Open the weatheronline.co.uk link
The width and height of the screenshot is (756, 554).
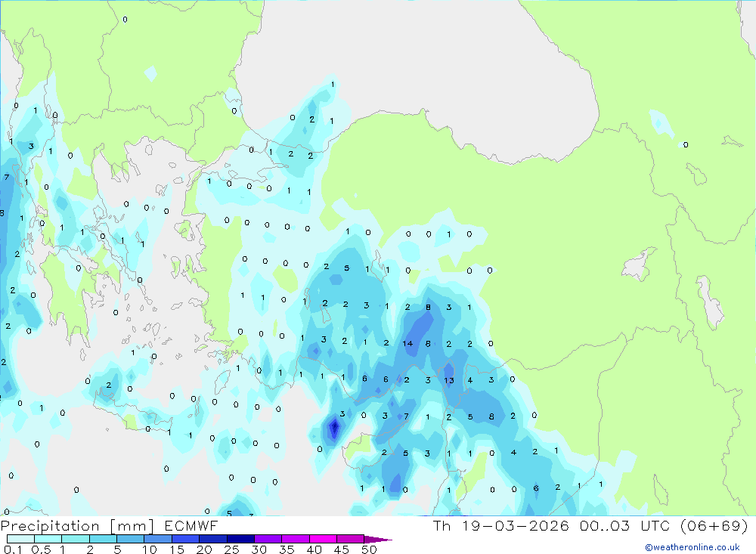(x=692, y=547)
